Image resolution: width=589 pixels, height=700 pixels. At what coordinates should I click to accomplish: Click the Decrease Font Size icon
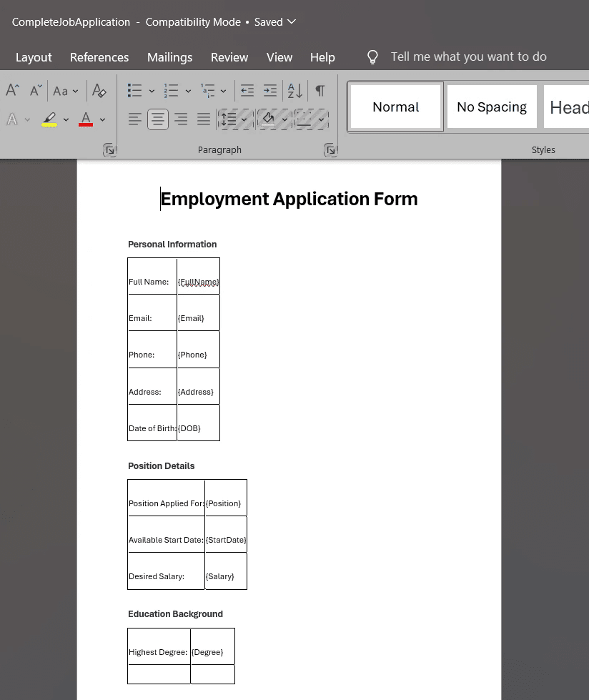36,90
